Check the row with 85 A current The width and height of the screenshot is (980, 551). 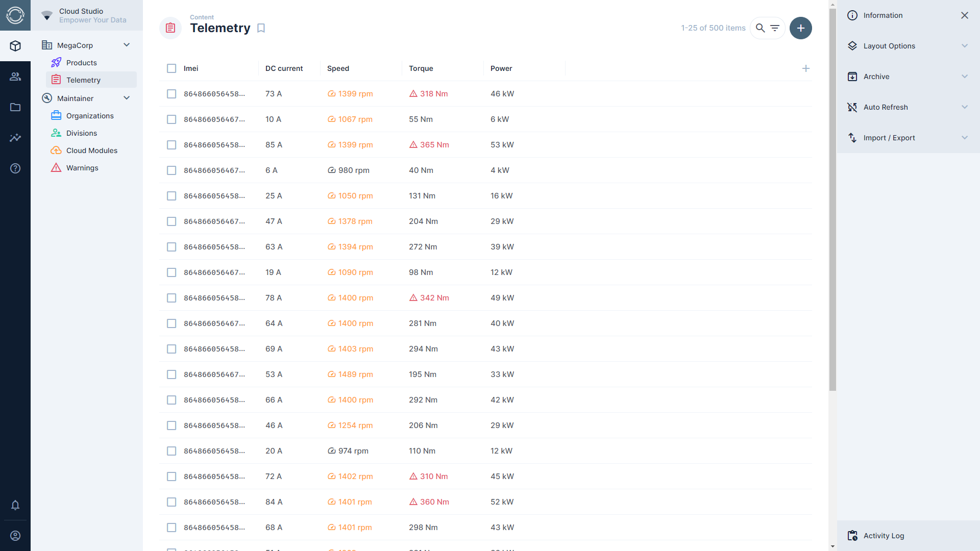point(171,145)
